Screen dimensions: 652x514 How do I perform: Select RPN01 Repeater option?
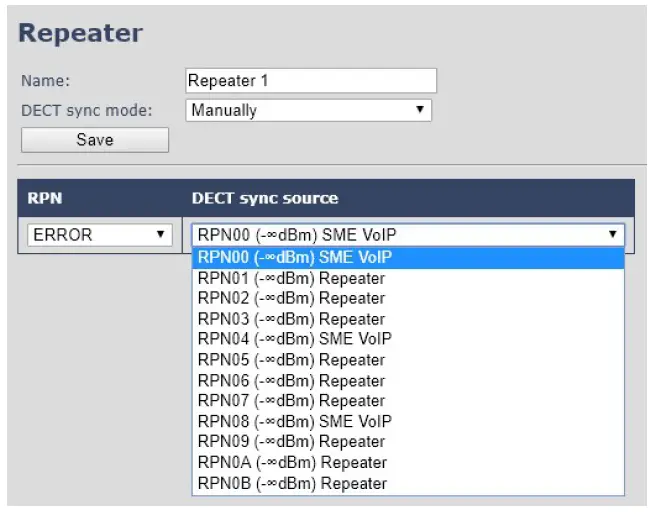(408, 278)
